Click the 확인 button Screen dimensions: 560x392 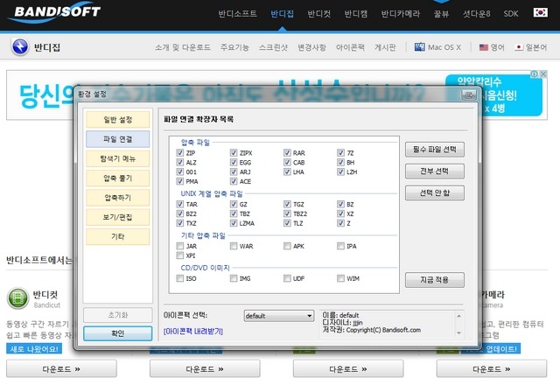(117, 333)
